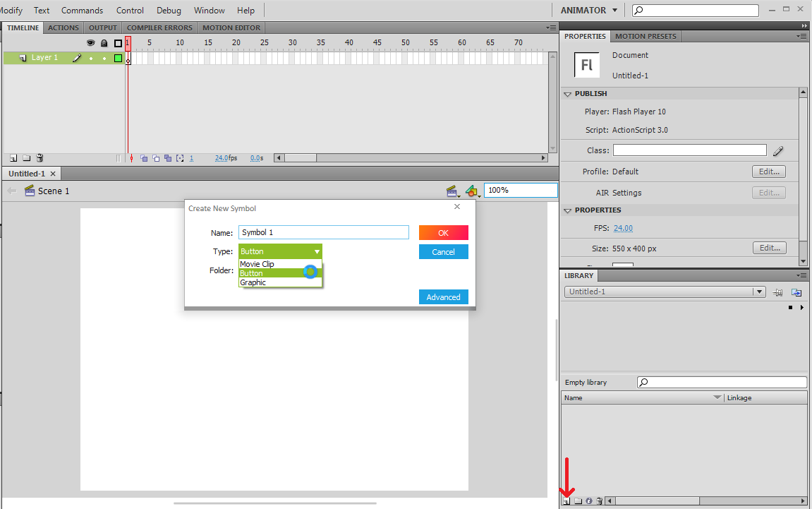The height and width of the screenshot is (509, 812).
Task: Toggle Layer 1 green outline swatch
Action: tap(118, 58)
